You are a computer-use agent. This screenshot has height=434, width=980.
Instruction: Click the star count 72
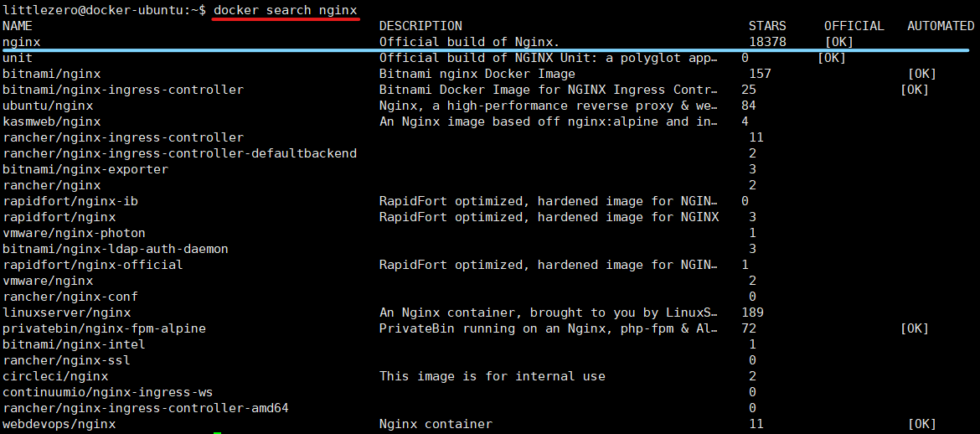point(749,328)
